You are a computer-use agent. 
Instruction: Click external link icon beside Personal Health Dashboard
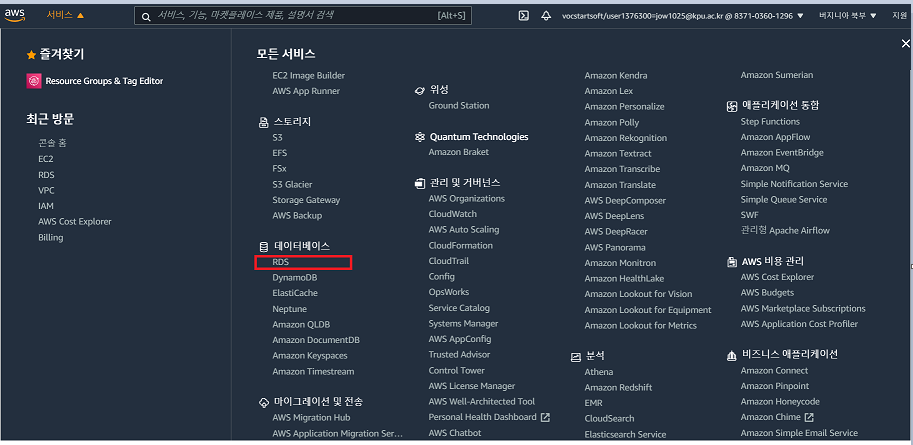[545, 417]
